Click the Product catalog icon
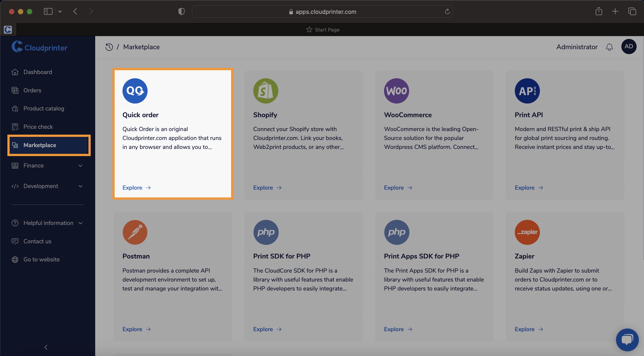Viewport: 644px width, 356px height. click(x=15, y=109)
